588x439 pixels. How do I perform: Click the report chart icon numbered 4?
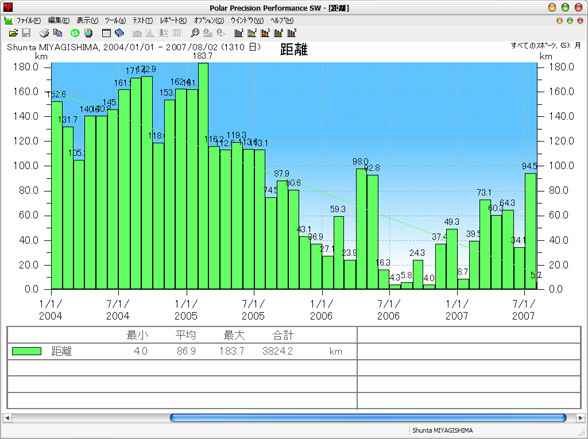click(278, 33)
